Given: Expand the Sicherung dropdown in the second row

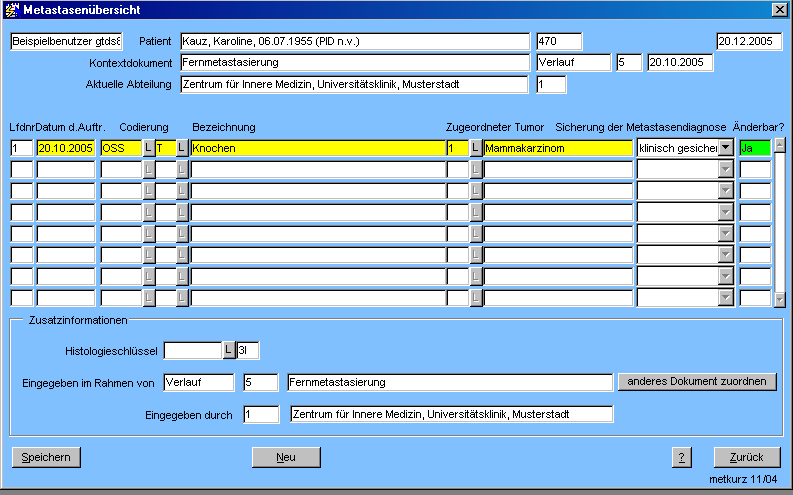Looking at the screenshot, I should pyautogui.click(x=725, y=169).
